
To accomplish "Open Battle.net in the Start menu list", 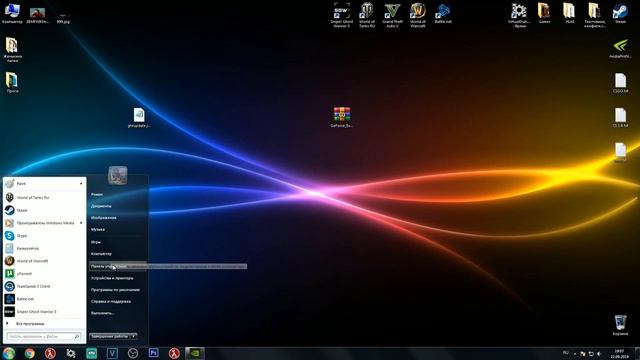I will (x=44, y=299).
